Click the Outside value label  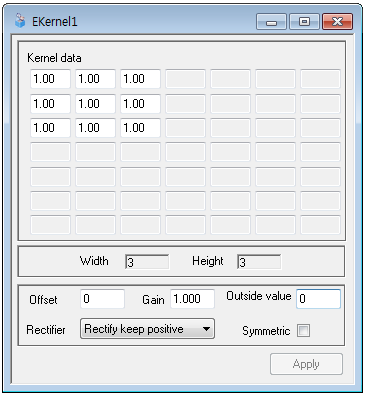pyautogui.click(x=259, y=296)
